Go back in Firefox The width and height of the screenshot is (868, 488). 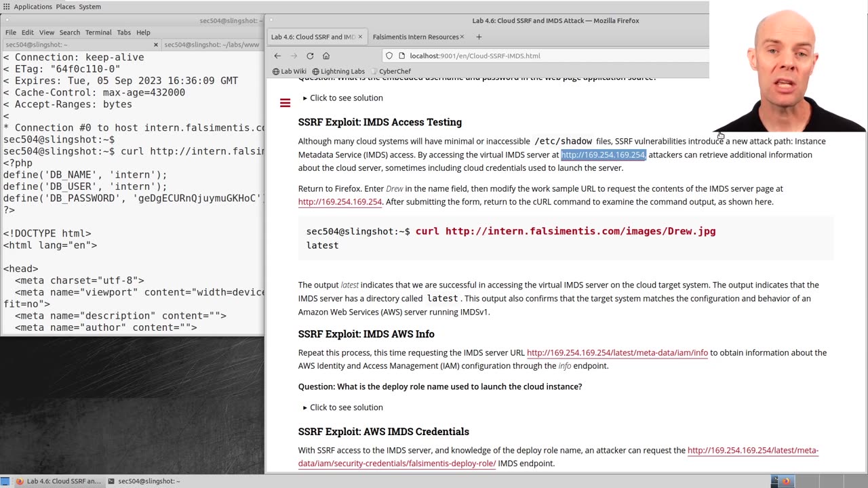[277, 56]
